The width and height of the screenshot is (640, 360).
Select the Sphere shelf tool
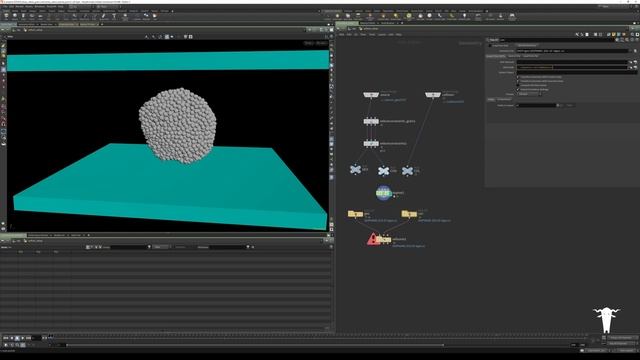[x=15, y=16]
